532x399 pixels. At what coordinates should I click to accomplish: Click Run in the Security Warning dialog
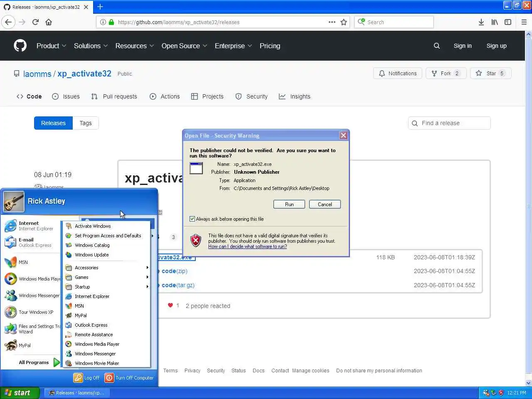(289, 204)
